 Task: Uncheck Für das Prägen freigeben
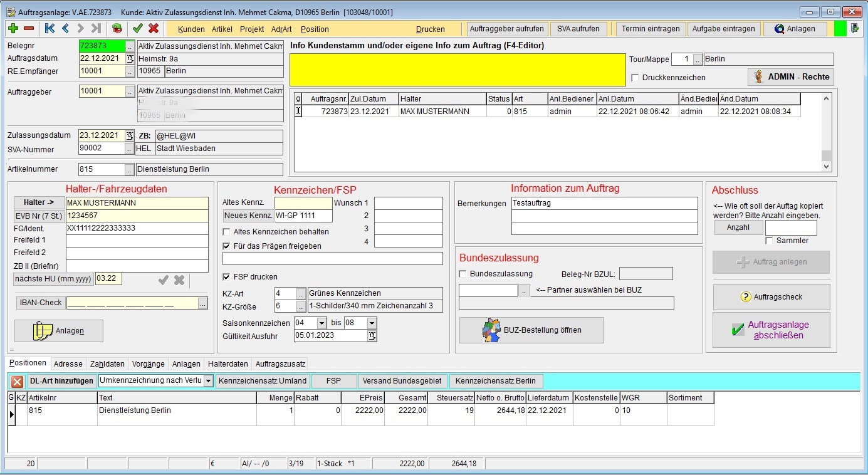(x=227, y=246)
